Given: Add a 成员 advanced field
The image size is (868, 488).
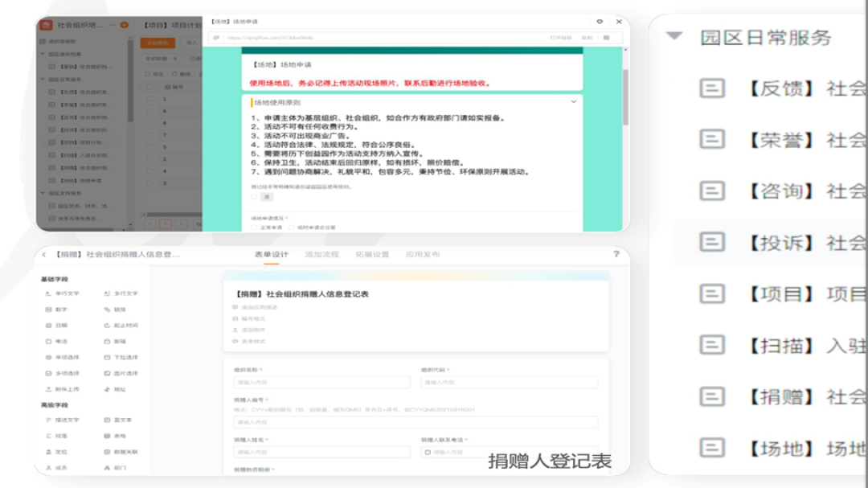Looking at the screenshot, I should [56, 468].
